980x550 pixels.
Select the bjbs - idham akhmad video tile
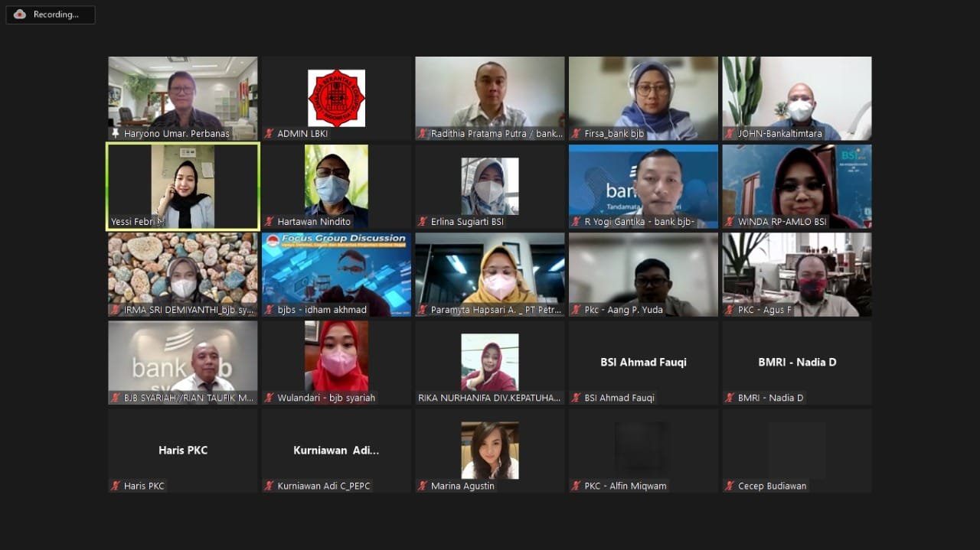tap(336, 274)
